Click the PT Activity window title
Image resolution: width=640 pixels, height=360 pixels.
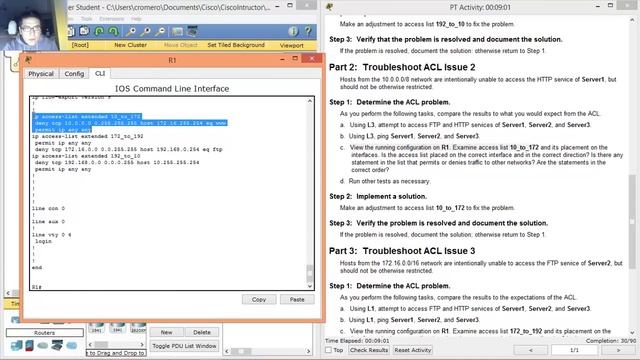pyautogui.click(x=480, y=7)
